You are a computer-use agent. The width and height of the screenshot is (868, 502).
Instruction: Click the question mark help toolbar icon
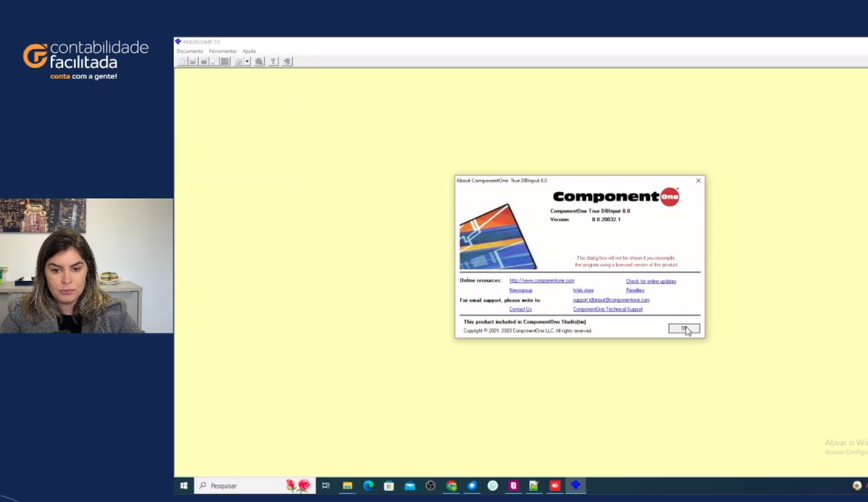tap(273, 62)
